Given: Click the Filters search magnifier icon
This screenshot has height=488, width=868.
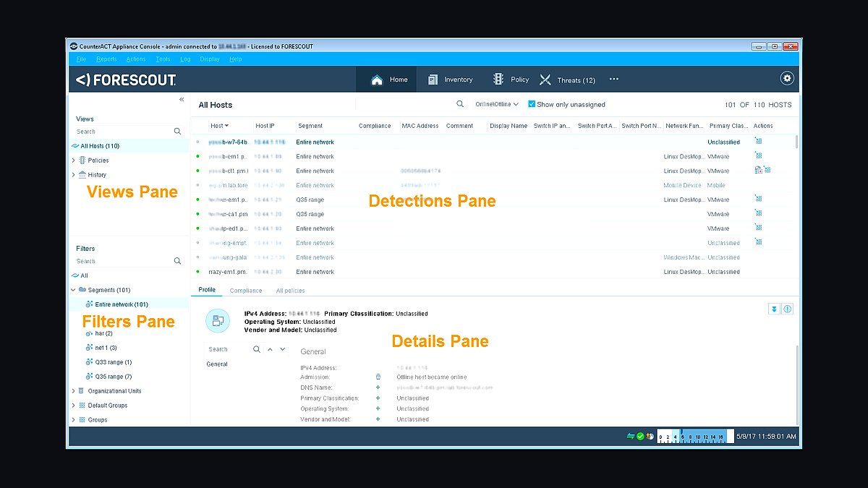Looking at the screenshot, I should click(x=177, y=261).
